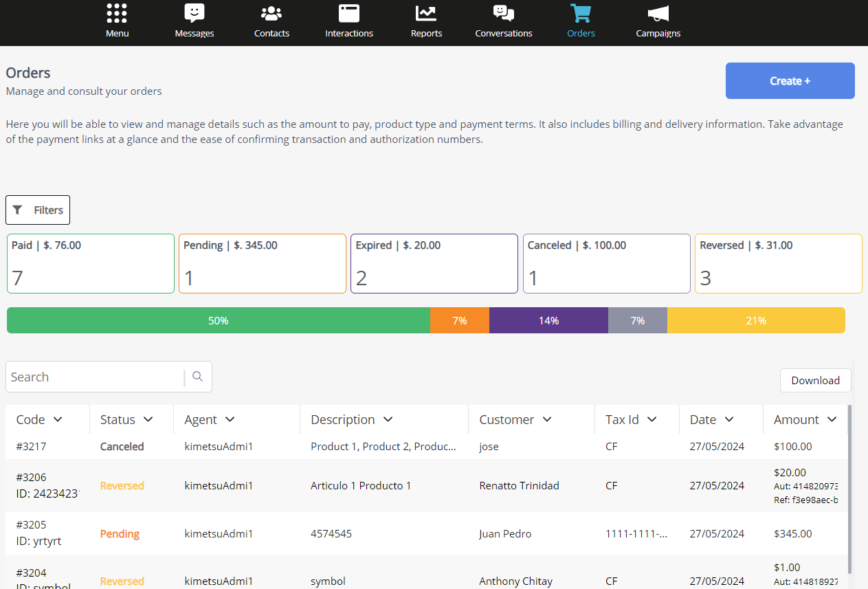Viewport: 868px width, 589px height.
Task: Open the Menu grid icon
Action: [x=117, y=14]
